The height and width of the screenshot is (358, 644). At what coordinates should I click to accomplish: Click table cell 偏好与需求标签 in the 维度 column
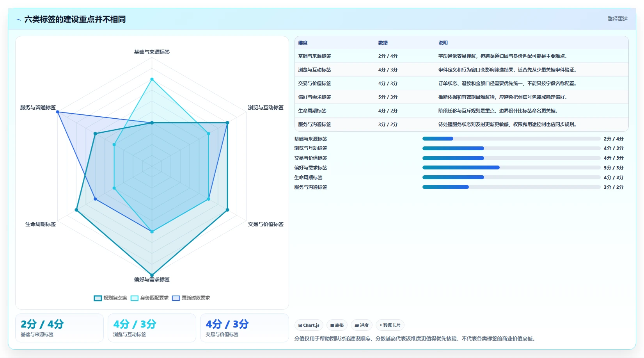point(314,97)
